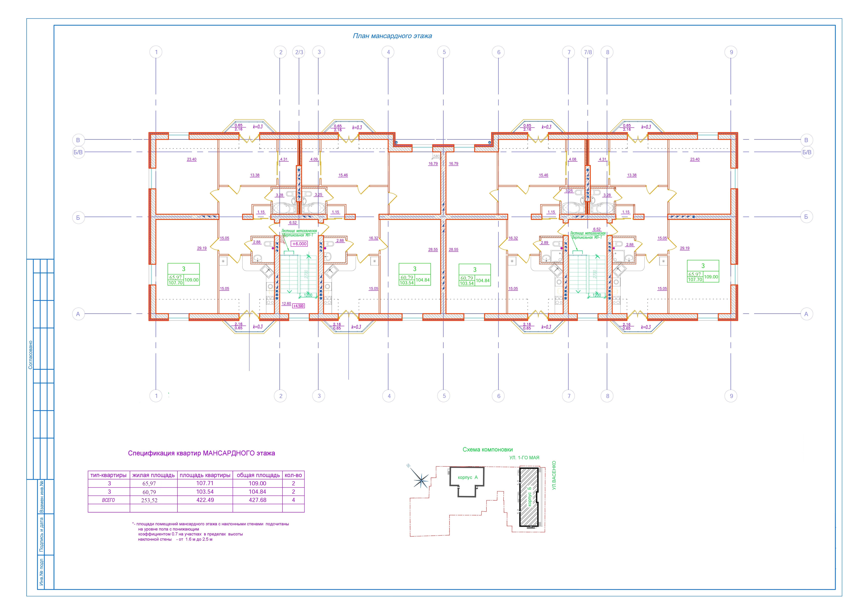This screenshot has height=614, width=868.
Task: Click table header 'общая площадь'
Action: click(258, 475)
